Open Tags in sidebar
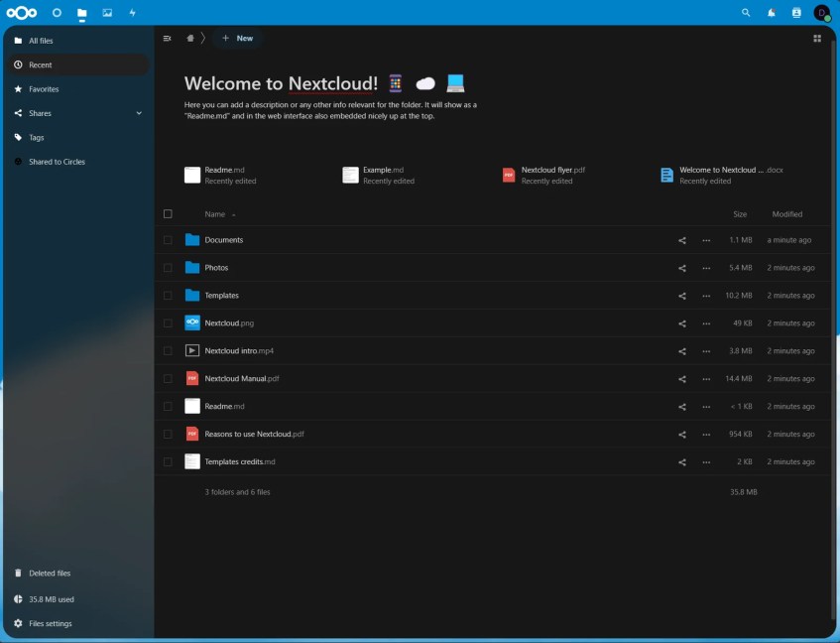Image resolution: width=840 pixels, height=643 pixels. point(78,137)
